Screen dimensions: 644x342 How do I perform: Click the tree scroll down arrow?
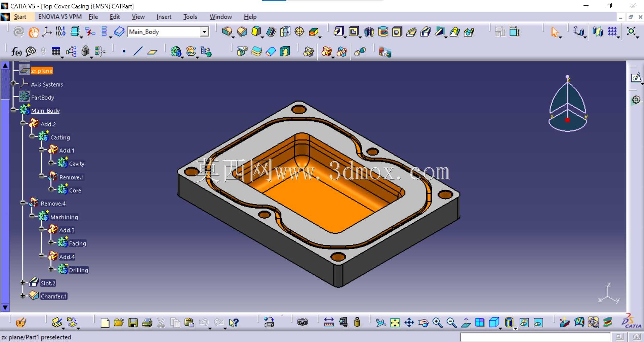5,307
